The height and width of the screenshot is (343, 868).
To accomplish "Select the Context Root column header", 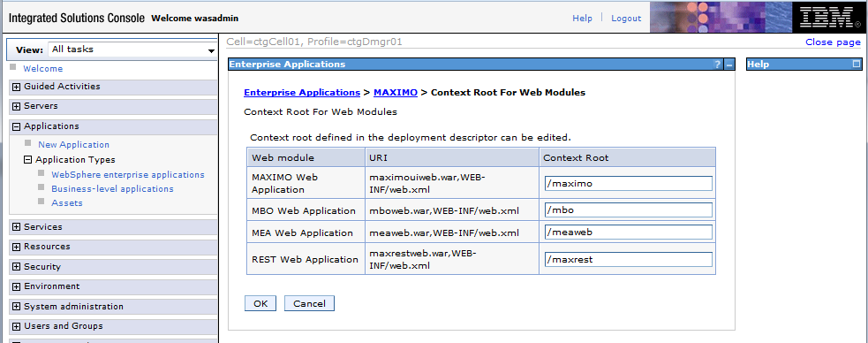I will click(628, 157).
